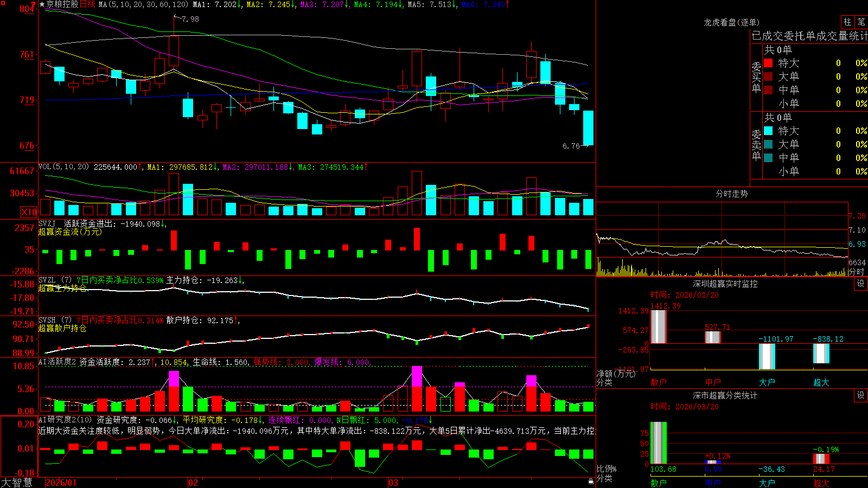
Task: Click the AI研究度2(10) indicator label
Action: pos(65,420)
